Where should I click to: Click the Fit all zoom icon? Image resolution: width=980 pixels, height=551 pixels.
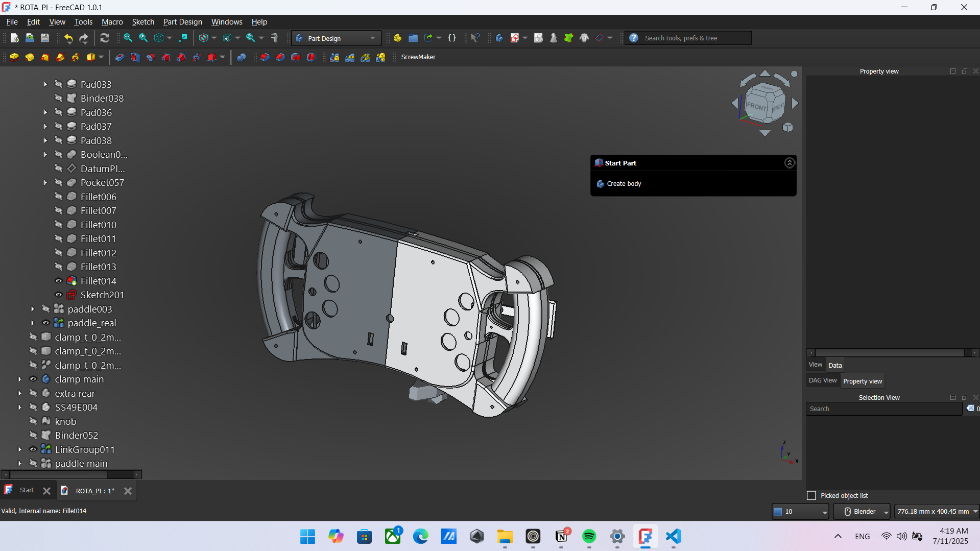pyautogui.click(x=128, y=38)
